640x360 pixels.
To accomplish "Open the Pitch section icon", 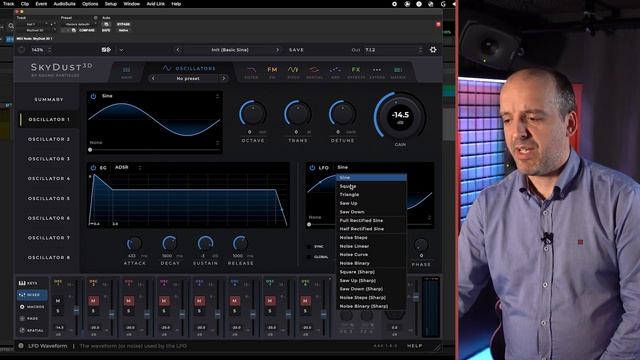I will [x=293, y=69].
